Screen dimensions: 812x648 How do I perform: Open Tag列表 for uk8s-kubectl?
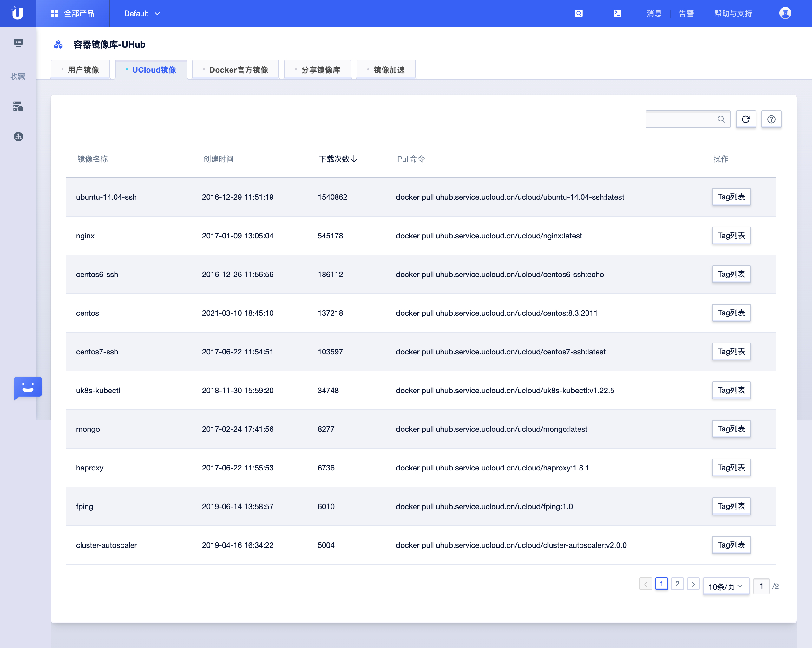pos(731,391)
